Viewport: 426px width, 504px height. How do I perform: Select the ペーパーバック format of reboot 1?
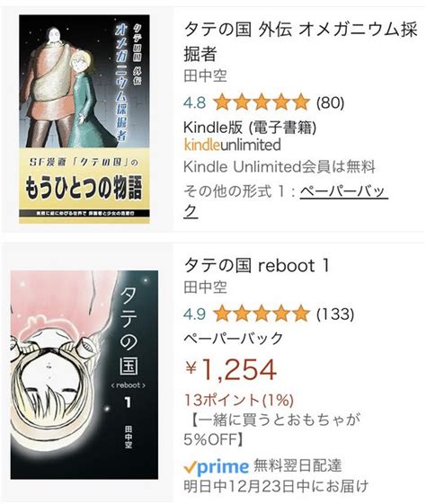pyautogui.click(x=234, y=338)
